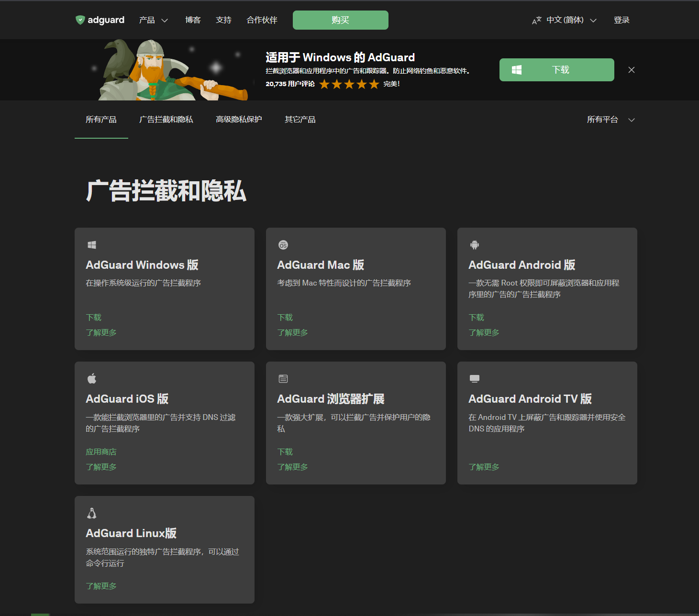699x616 pixels.
Task: Click the green 购买 button
Action: coord(341,20)
